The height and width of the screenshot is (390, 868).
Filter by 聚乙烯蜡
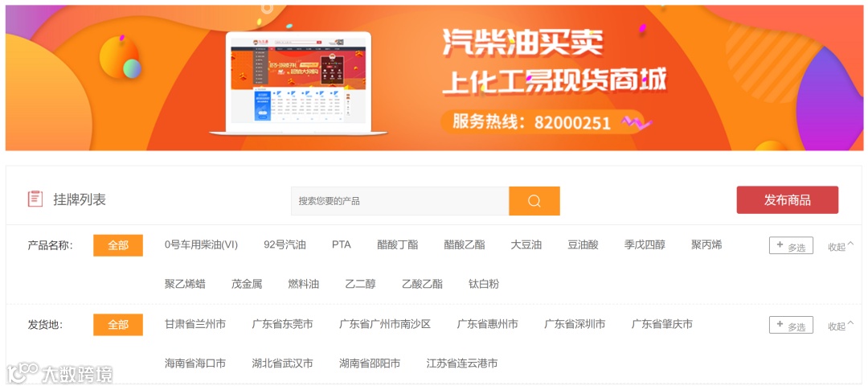click(185, 284)
